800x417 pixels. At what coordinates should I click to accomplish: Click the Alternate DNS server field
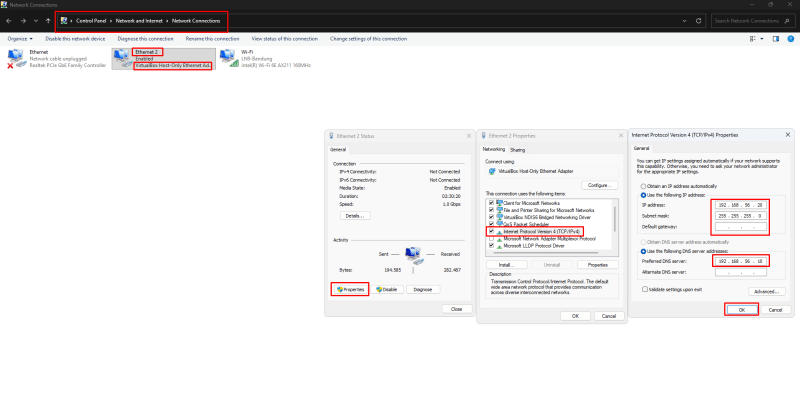tap(740, 273)
